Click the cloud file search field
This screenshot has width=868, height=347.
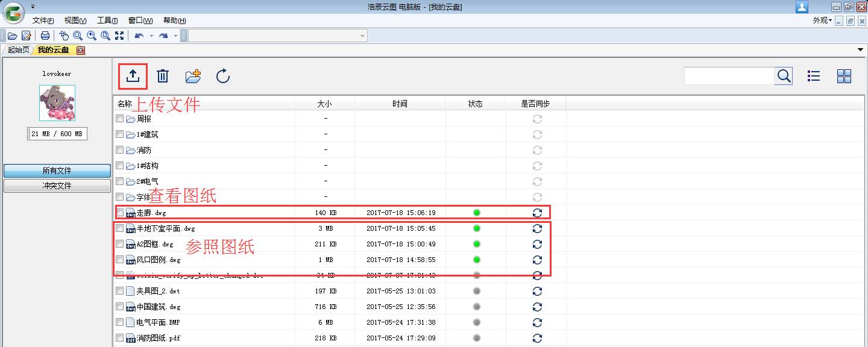(x=729, y=76)
